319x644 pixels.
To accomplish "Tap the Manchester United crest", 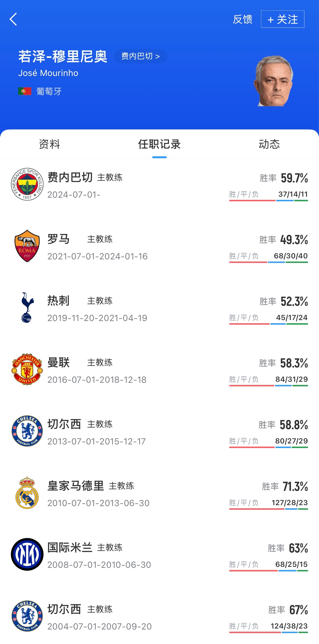I will [x=27, y=369].
